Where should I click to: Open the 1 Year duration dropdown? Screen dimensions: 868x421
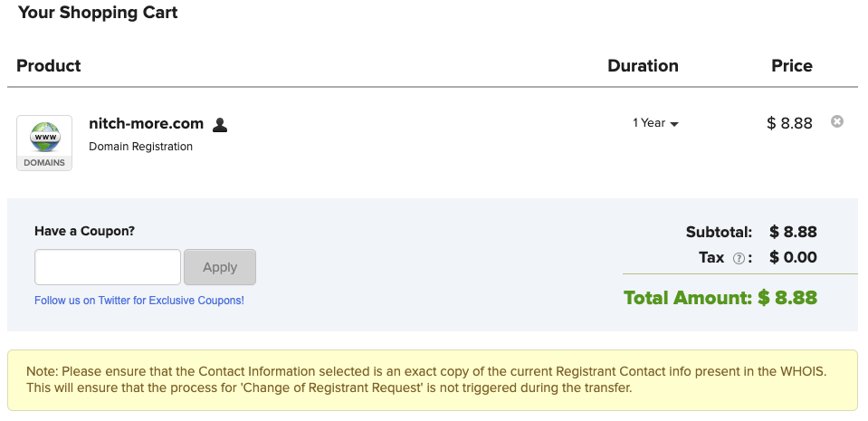point(655,123)
